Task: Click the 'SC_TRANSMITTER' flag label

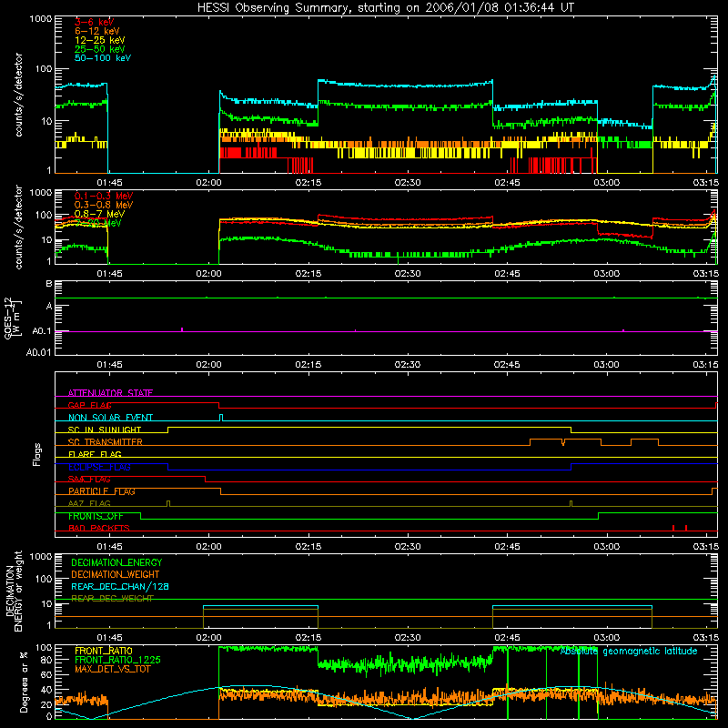Action: click(106, 442)
